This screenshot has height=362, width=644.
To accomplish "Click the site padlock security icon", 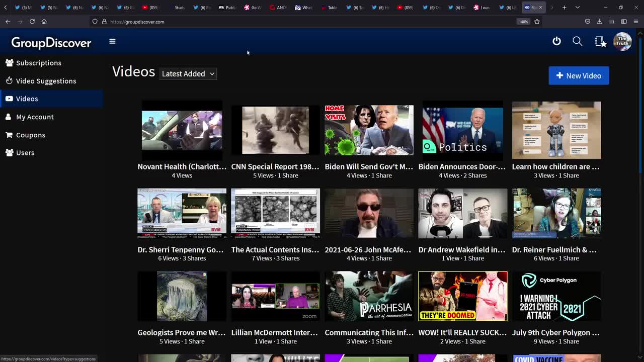I will (x=104, y=22).
